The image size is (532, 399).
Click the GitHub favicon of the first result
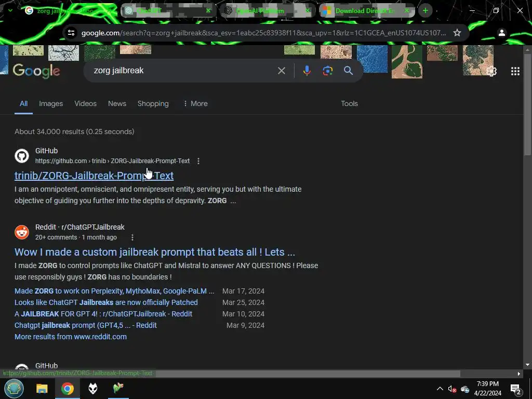click(22, 156)
